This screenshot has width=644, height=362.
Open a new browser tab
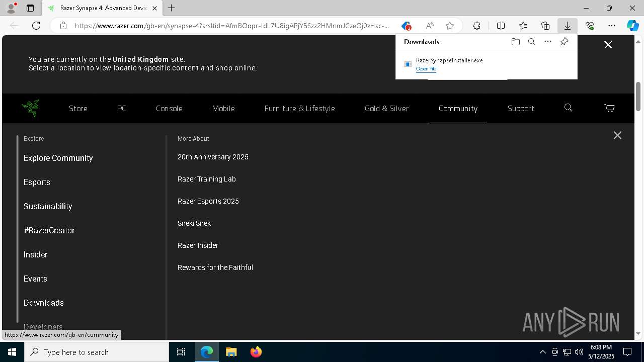172,8
